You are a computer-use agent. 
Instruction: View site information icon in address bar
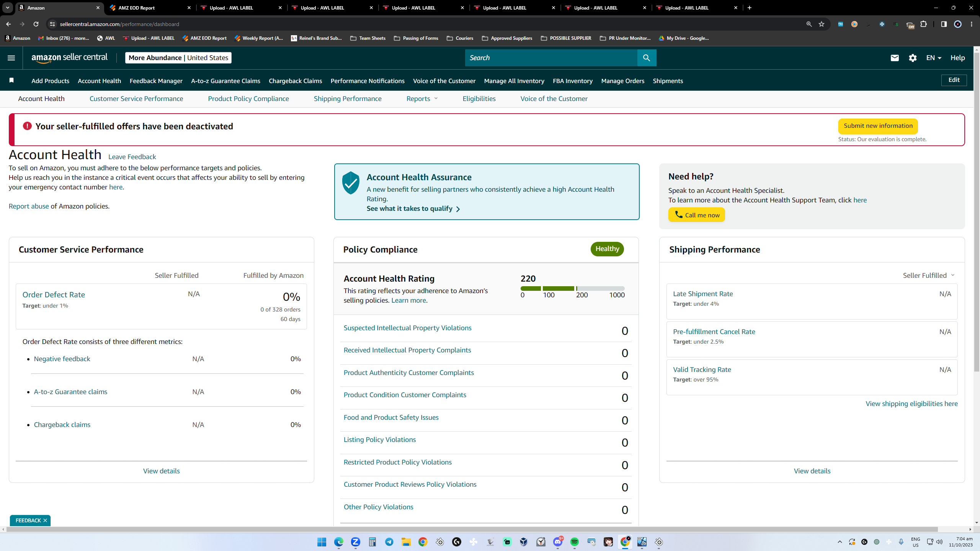click(x=52, y=24)
